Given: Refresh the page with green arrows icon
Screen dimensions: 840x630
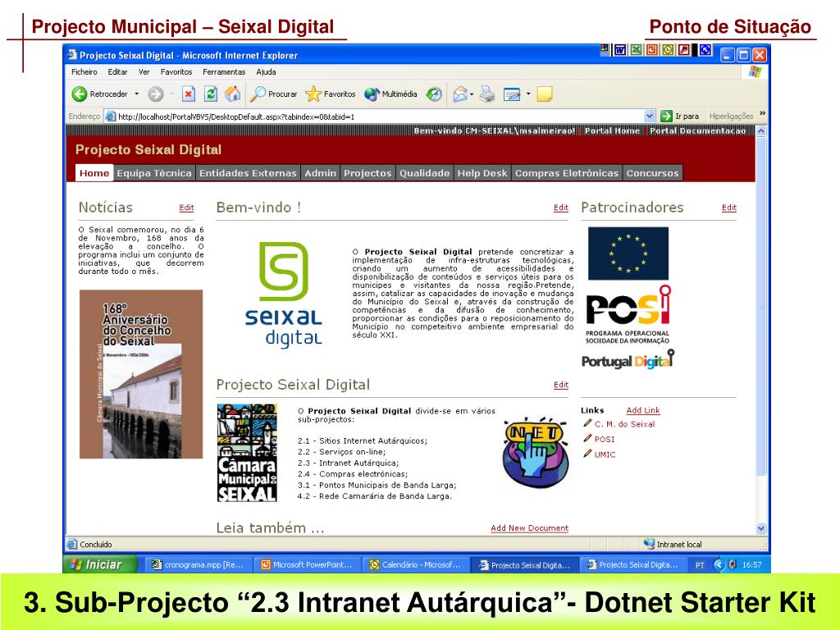Looking at the screenshot, I should (211, 94).
